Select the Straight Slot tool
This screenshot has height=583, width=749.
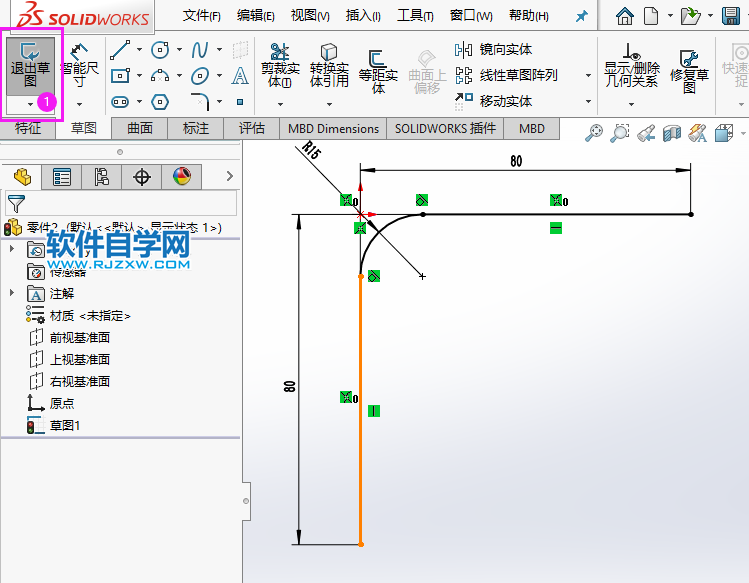(120, 101)
